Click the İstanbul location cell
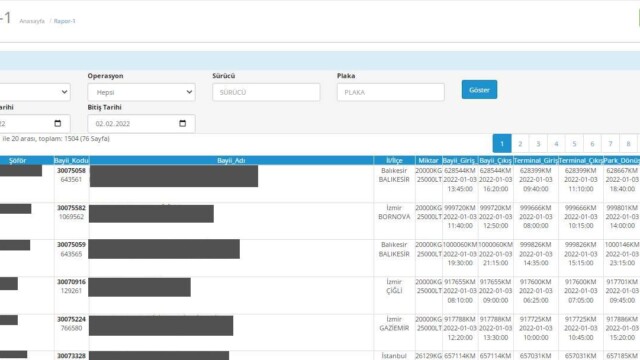Screen dimensions: 640x360 coord(394,356)
